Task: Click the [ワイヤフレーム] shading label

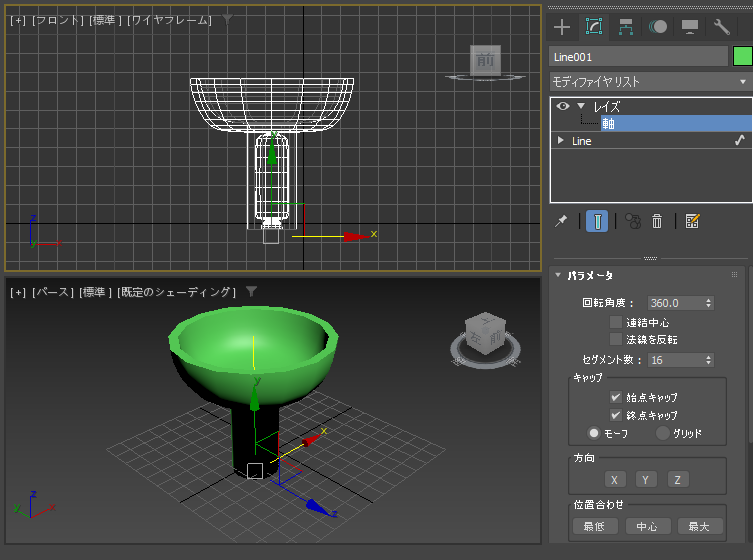Action: [x=170, y=20]
